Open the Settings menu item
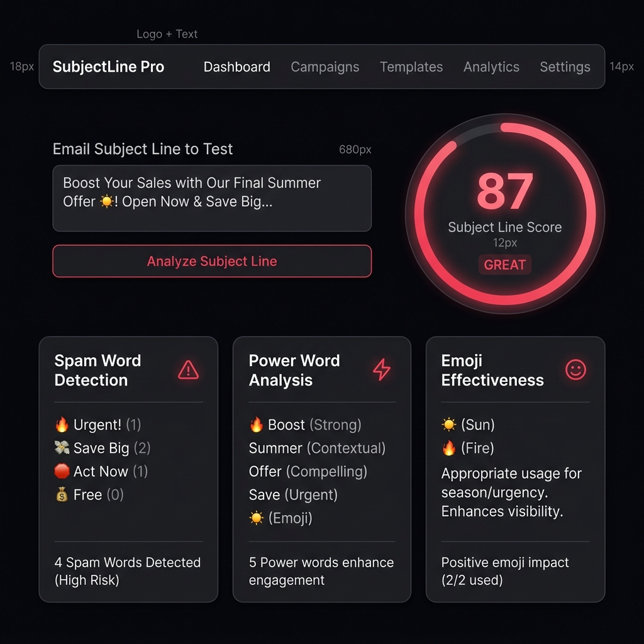The width and height of the screenshot is (644, 644). pos(565,67)
